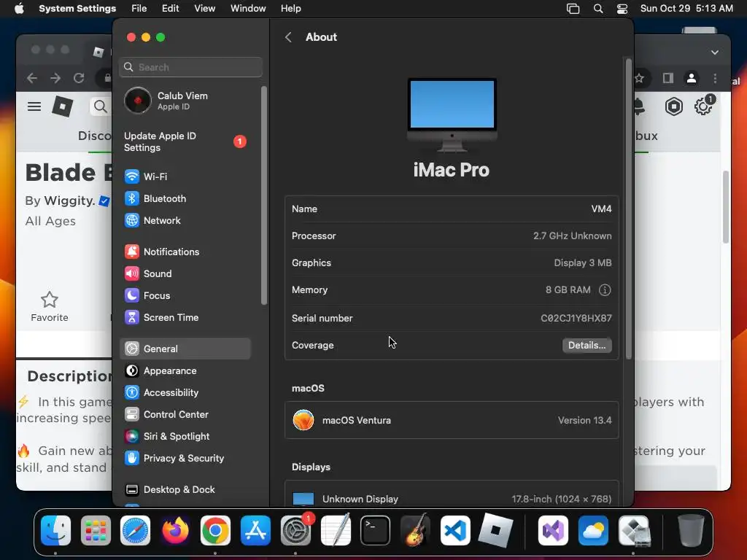Click the menu bar date and time
Image resolution: width=747 pixels, height=560 pixels.
[x=686, y=9]
